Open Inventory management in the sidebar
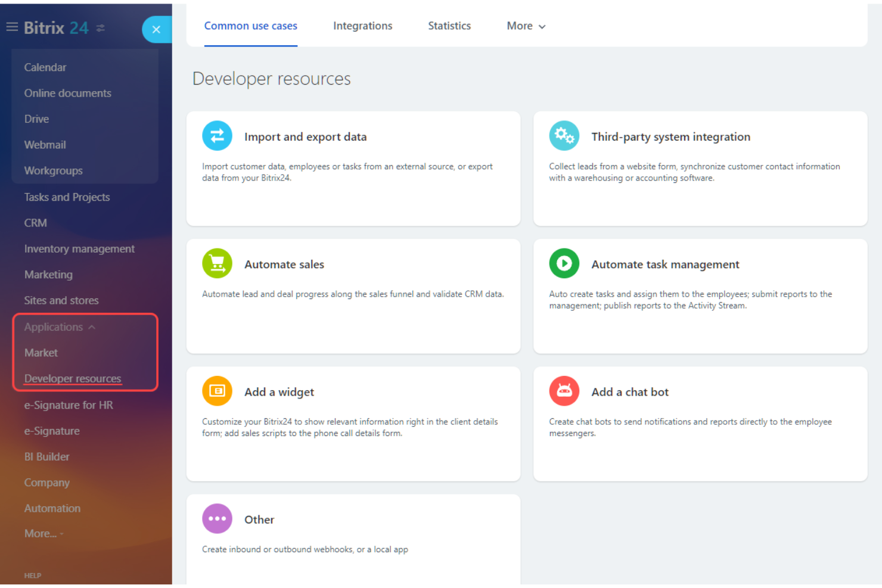Viewport: 882px width, 588px height. pos(79,249)
